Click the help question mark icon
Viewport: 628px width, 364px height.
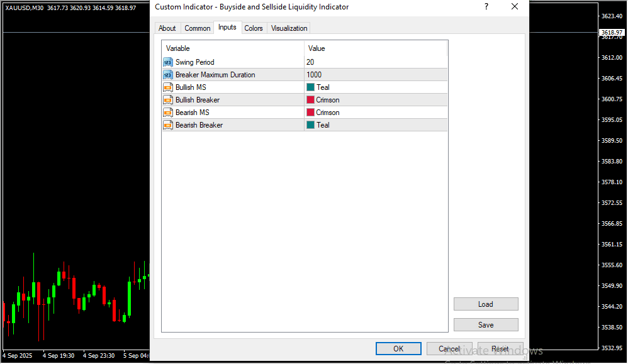coord(486,7)
